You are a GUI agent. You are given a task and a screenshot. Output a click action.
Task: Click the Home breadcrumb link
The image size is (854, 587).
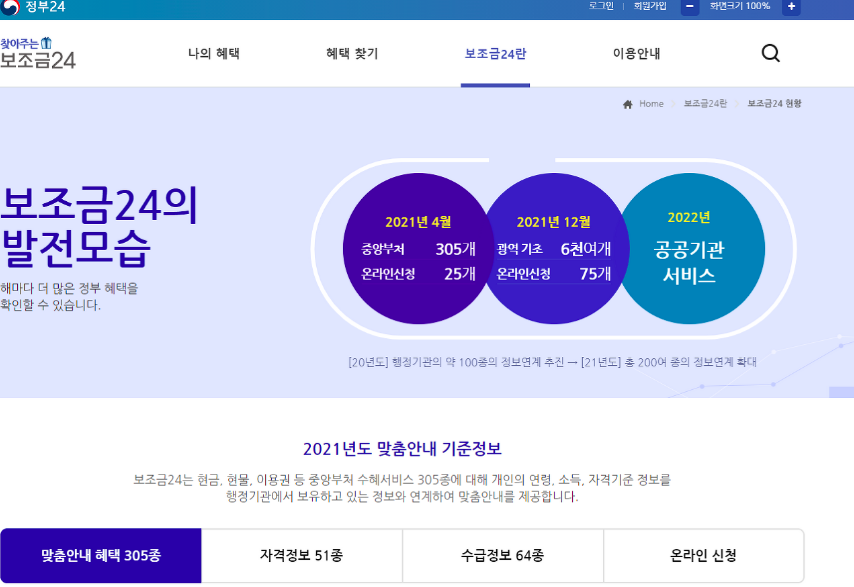click(651, 103)
